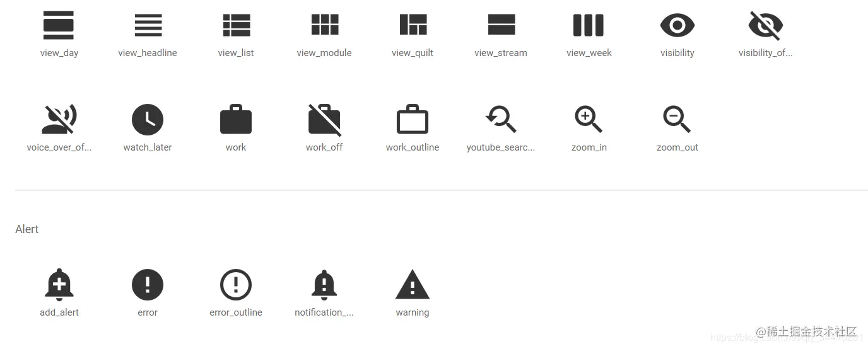The width and height of the screenshot is (868, 349).
Task: Choose the filled work briefcase icon
Action: point(236,119)
